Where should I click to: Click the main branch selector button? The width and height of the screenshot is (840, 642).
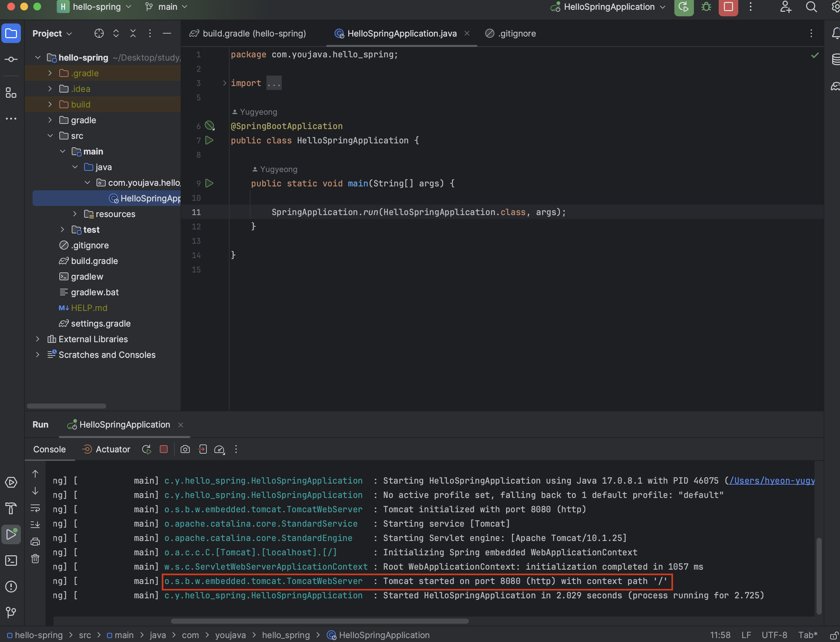[167, 7]
